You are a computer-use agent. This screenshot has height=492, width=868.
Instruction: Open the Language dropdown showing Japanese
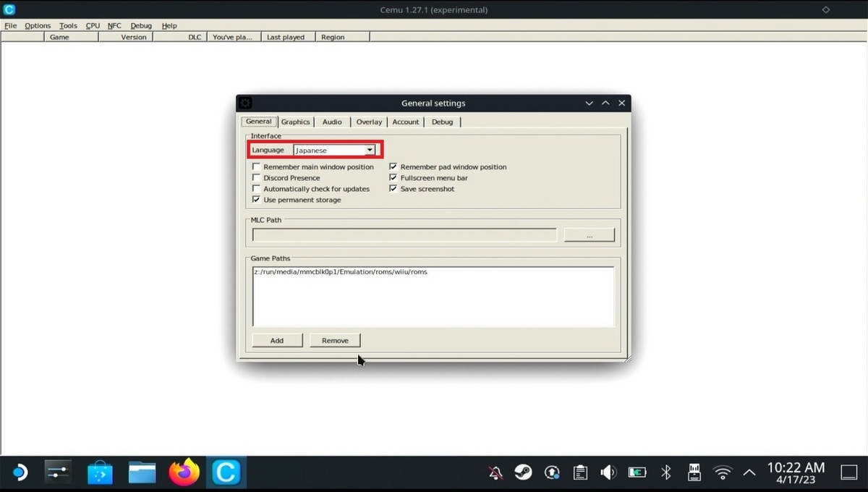[x=334, y=150]
